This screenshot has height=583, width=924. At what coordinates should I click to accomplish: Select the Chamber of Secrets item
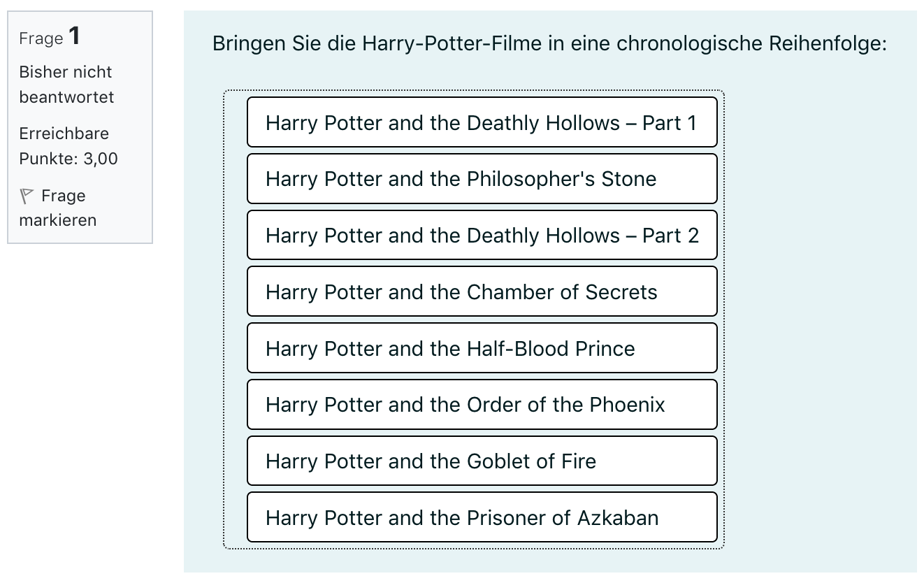482,291
